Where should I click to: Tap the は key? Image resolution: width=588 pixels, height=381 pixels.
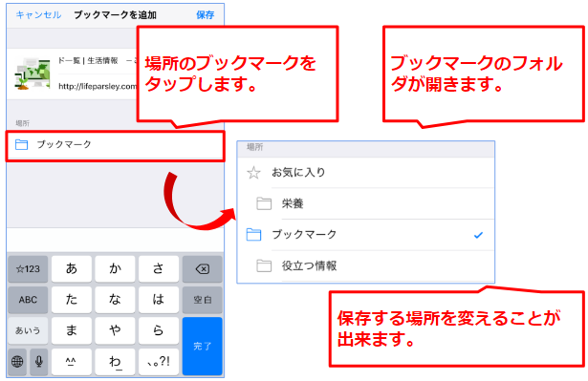(159, 300)
